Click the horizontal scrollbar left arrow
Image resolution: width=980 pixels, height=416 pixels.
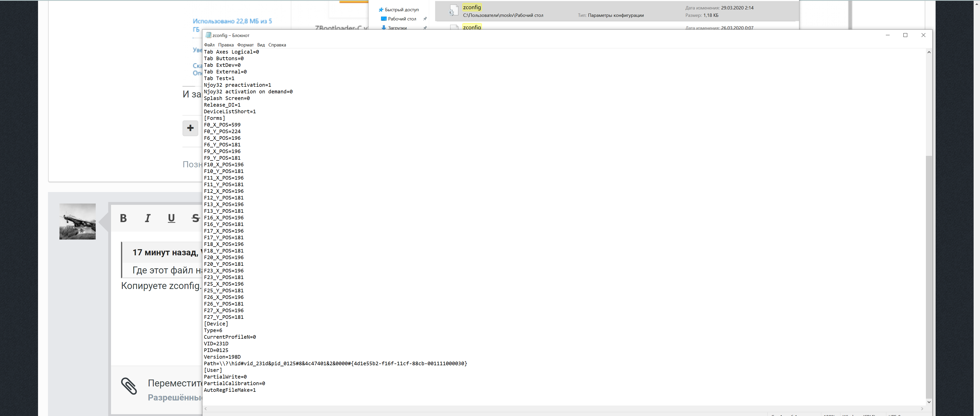206,409
